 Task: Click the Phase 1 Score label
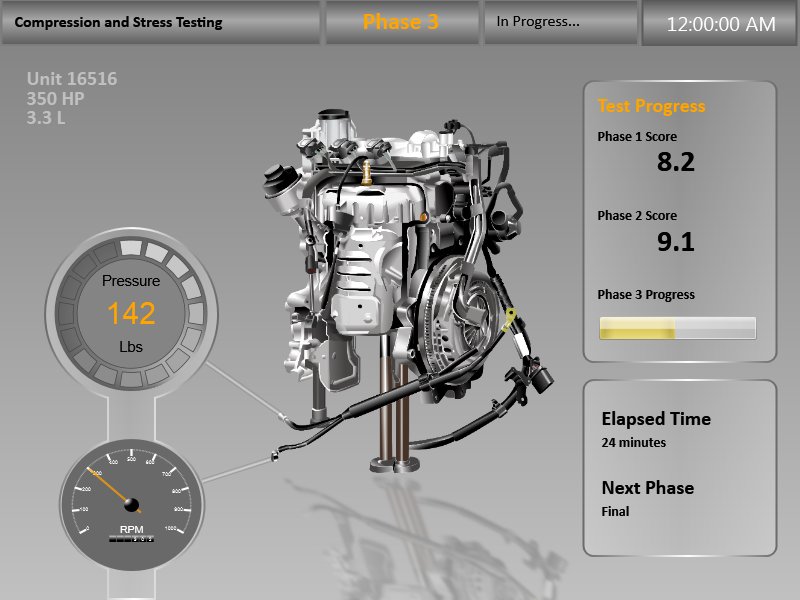tap(637, 137)
